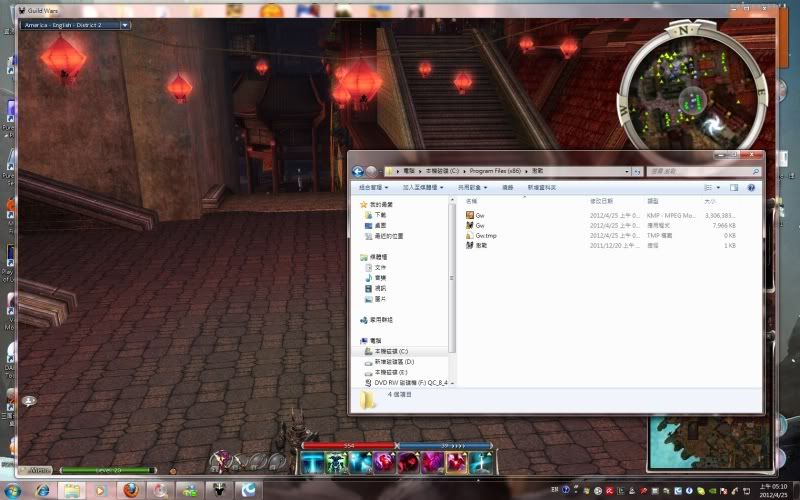
Task: Open the view options dropdown in Explorer
Action: click(x=717, y=187)
